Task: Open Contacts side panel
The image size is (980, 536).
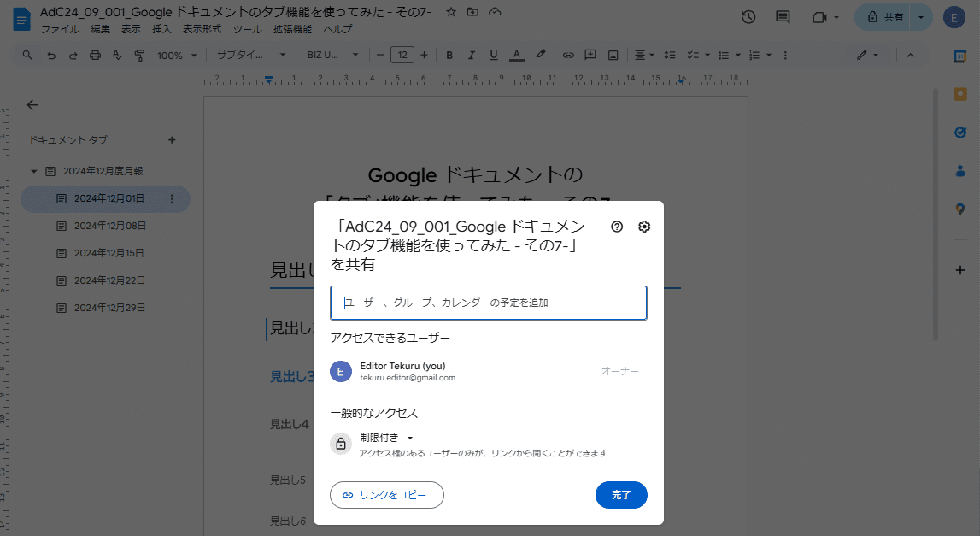Action: coord(960,171)
